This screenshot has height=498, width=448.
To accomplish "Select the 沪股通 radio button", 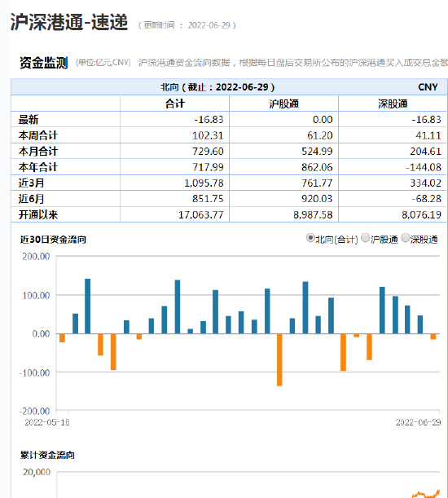I will click(366, 238).
